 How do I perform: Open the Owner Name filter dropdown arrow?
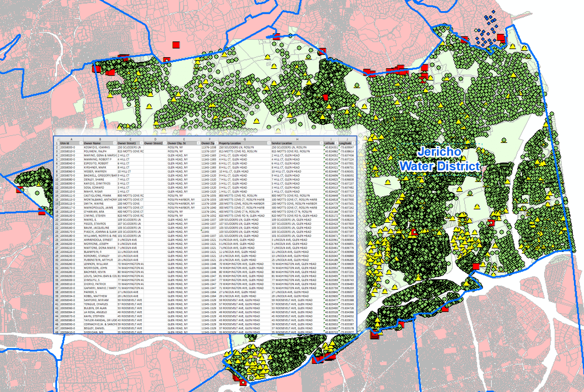click(114, 143)
